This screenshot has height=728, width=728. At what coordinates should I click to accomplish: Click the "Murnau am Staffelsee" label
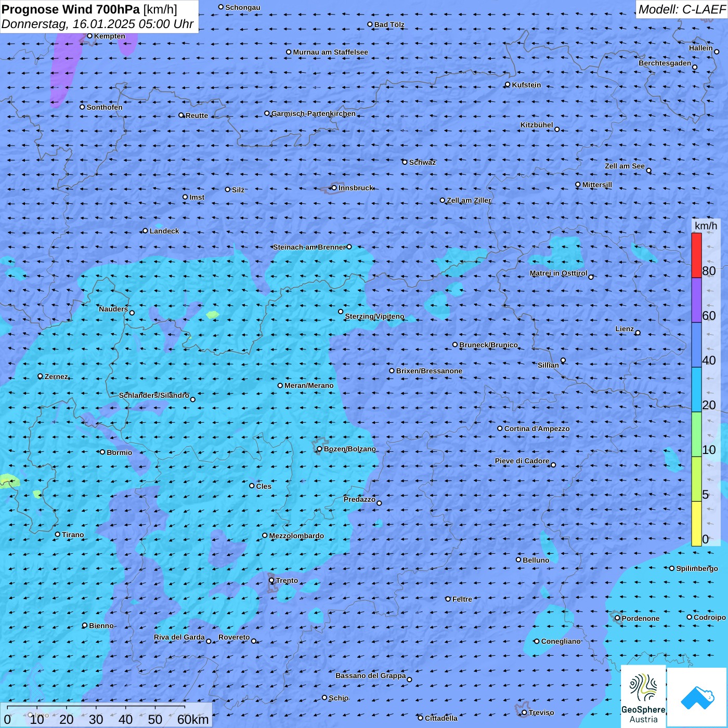[331, 52]
